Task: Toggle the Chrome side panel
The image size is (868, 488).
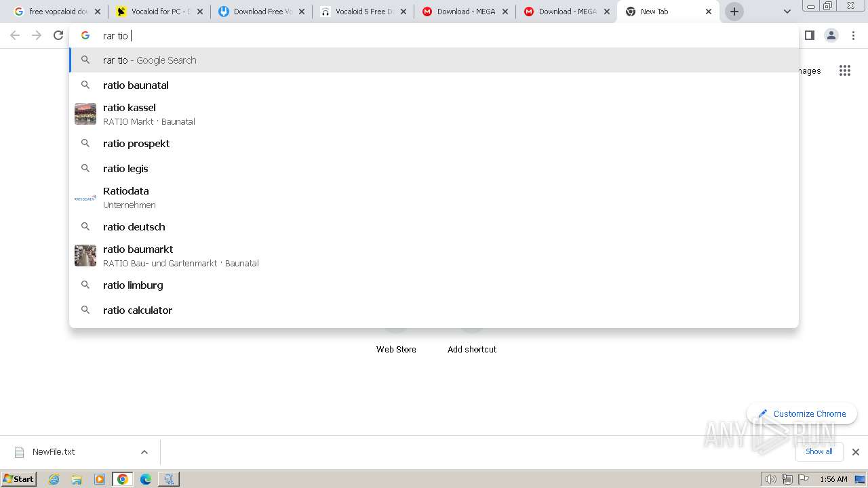Action: tap(809, 35)
